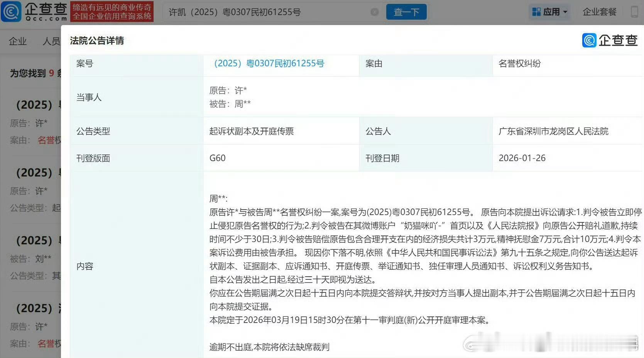This screenshot has width=644, height=358.
Task: Open the 应用 dropdown menu
Action: 550,12
